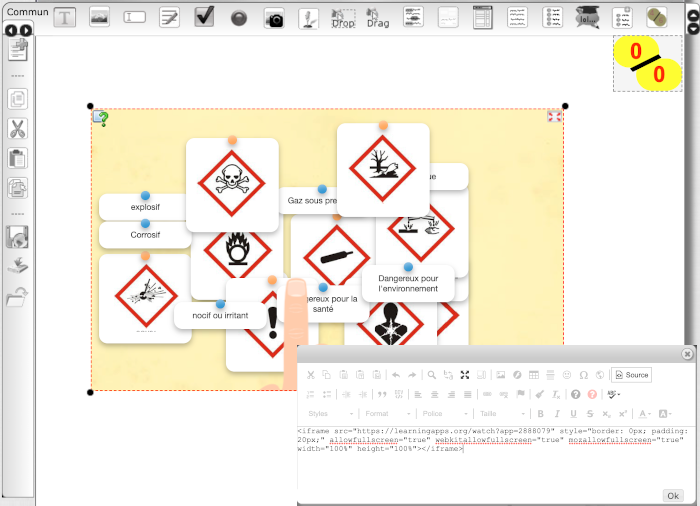Select the checkbox tool in top toolbar
The width and height of the screenshot is (700, 506).
coord(204,17)
